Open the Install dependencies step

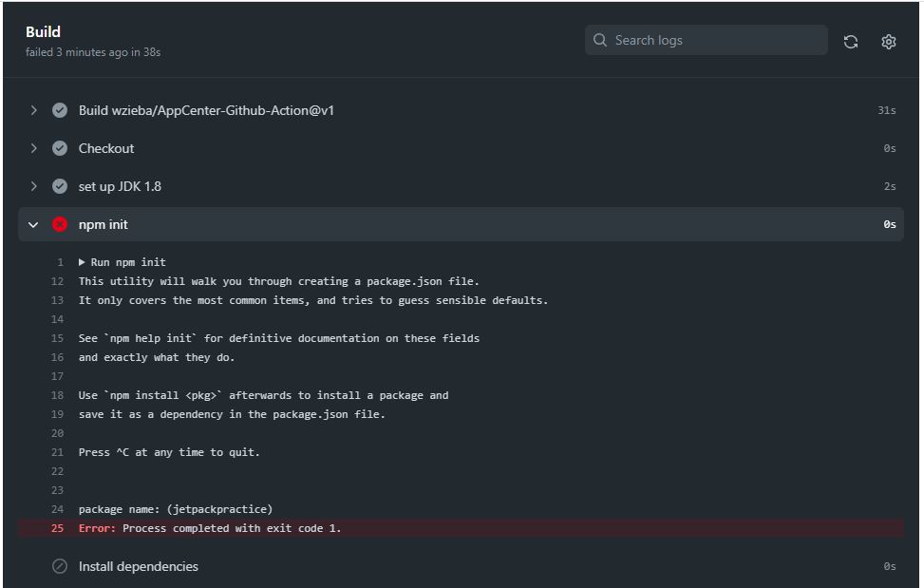point(139,566)
